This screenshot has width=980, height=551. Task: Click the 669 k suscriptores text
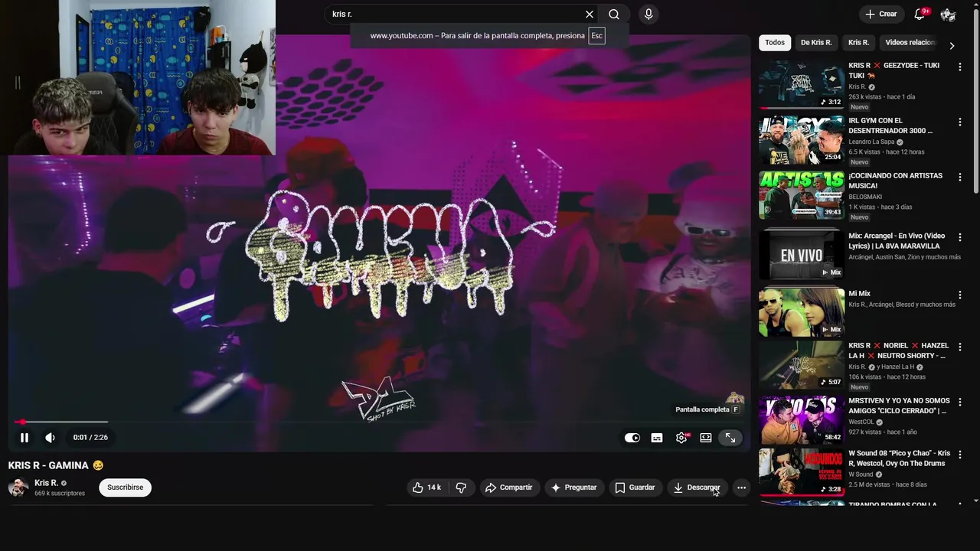(x=60, y=494)
